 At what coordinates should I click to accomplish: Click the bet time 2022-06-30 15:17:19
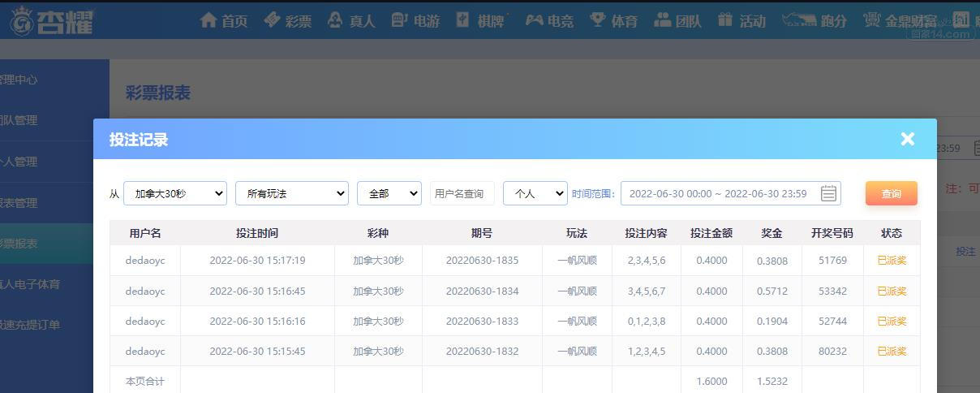pyautogui.click(x=257, y=261)
